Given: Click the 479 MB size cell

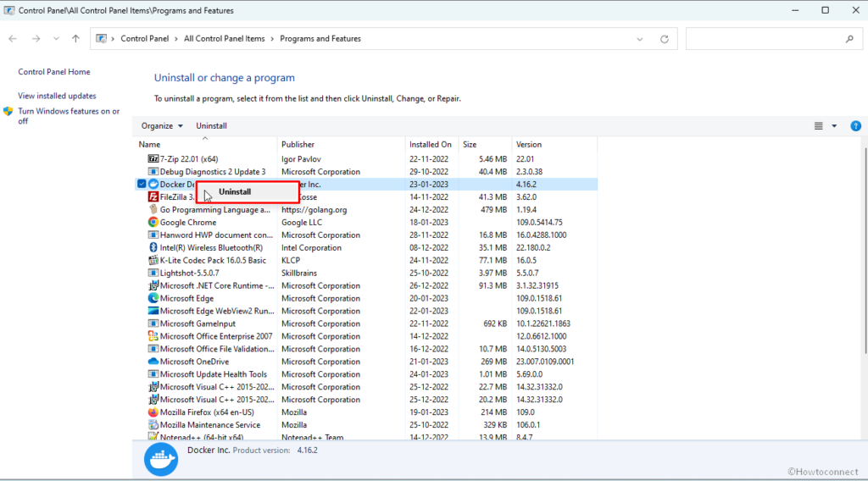Looking at the screenshot, I should click(494, 209).
